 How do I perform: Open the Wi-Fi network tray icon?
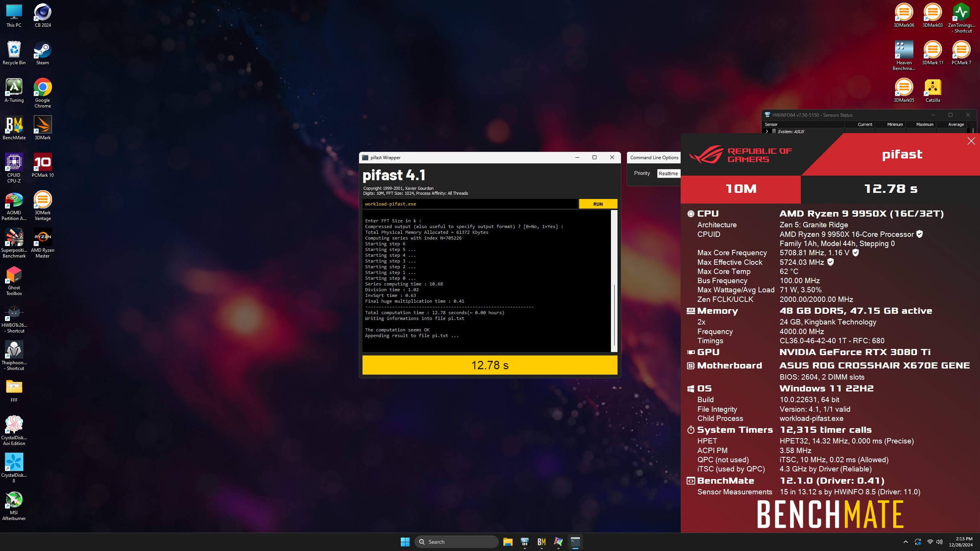point(930,542)
